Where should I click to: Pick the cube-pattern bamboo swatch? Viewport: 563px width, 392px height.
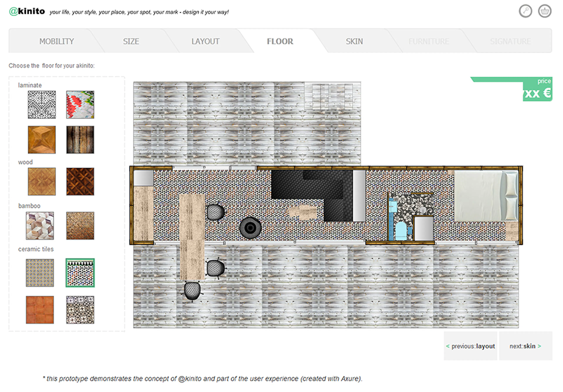point(40,225)
